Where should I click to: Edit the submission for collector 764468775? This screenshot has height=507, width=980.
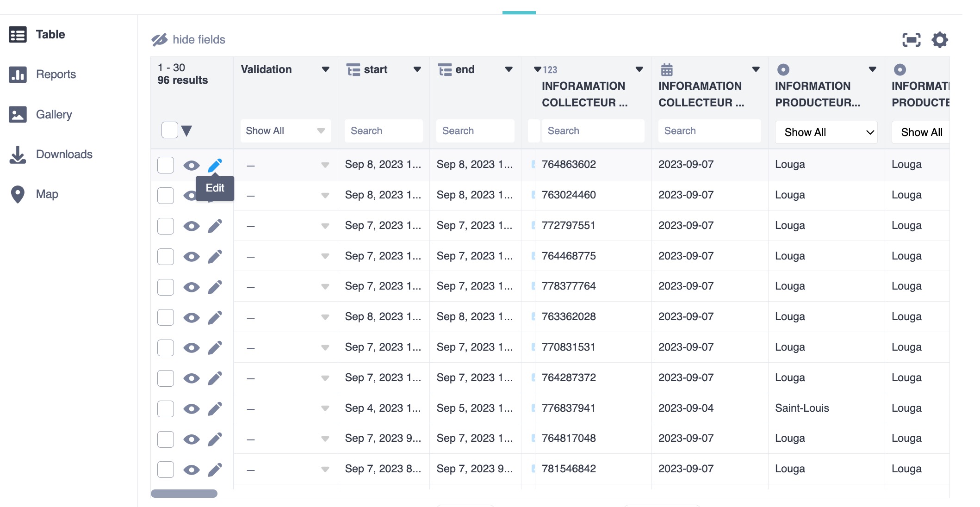[215, 256]
